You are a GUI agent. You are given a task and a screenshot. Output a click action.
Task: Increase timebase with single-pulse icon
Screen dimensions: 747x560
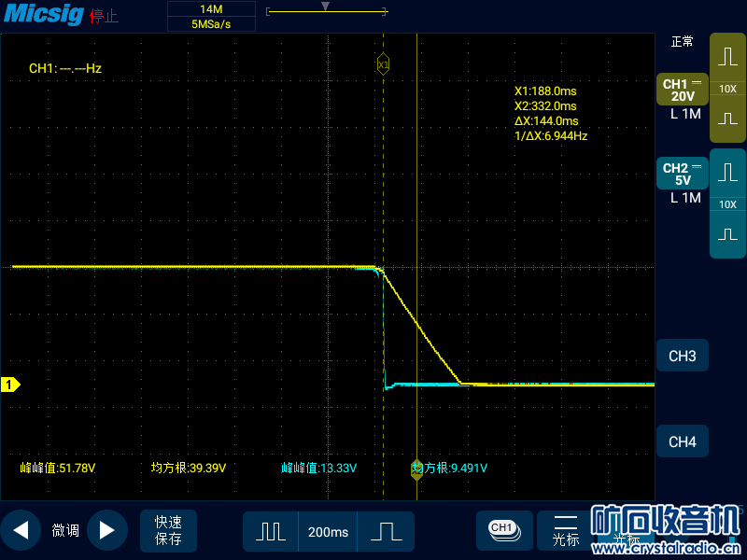[x=386, y=531]
